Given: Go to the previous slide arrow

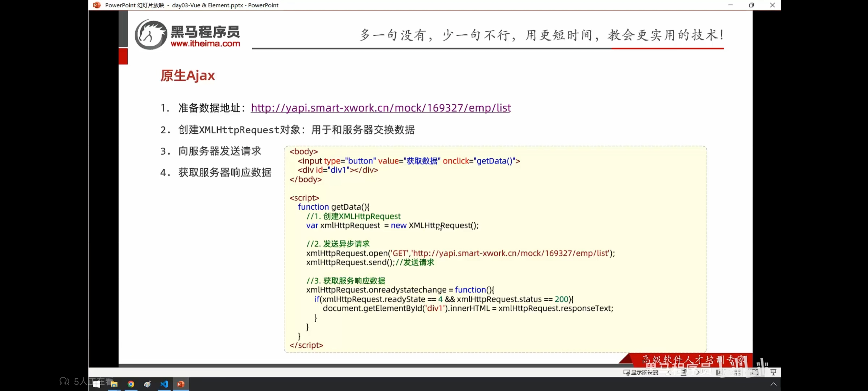Looking at the screenshot, I should coord(669,372).
